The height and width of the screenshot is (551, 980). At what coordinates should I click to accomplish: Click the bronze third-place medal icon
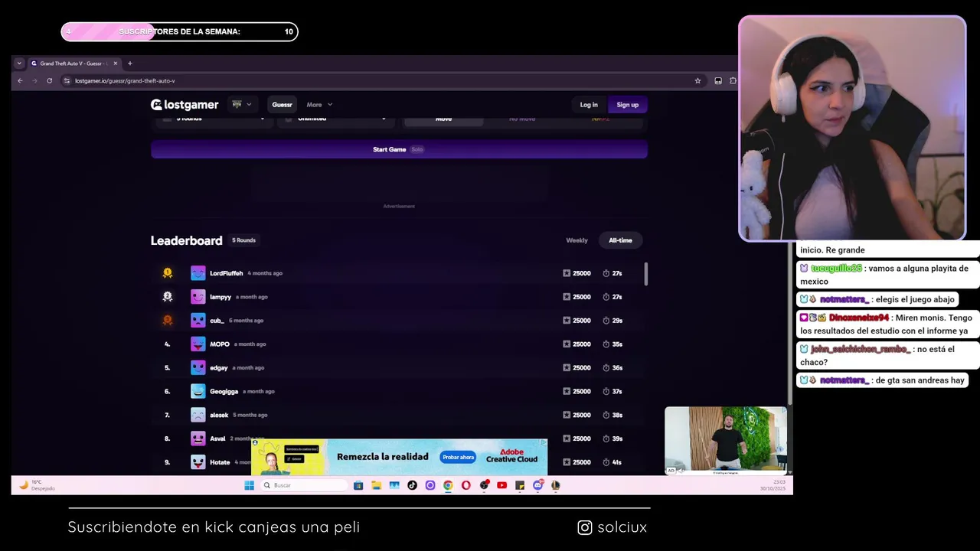click(168, 321)
